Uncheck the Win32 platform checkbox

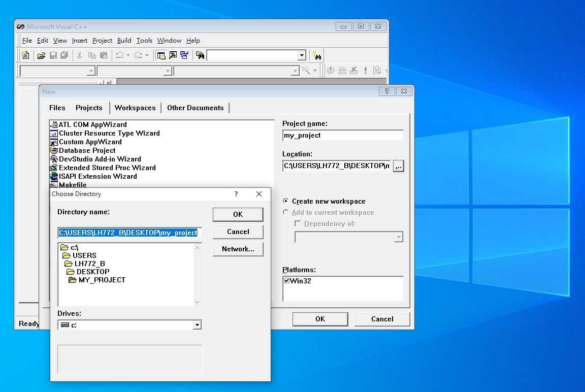[x=286, y=280]
